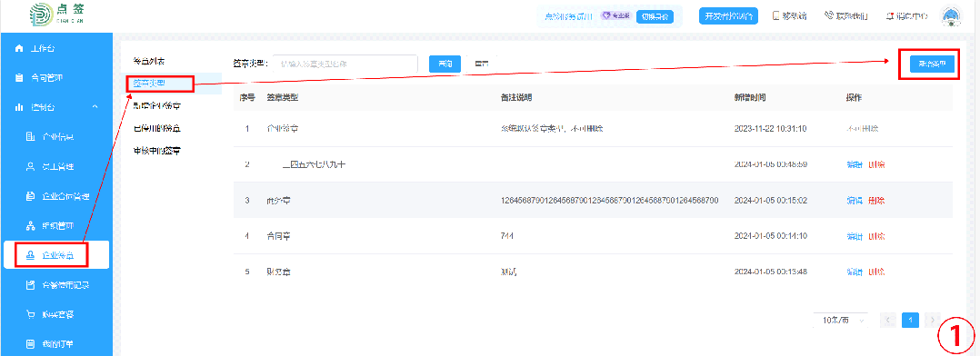980x356 pixels.
Task: Open 员工管理 via the person icon
Action: click(30, 166)
